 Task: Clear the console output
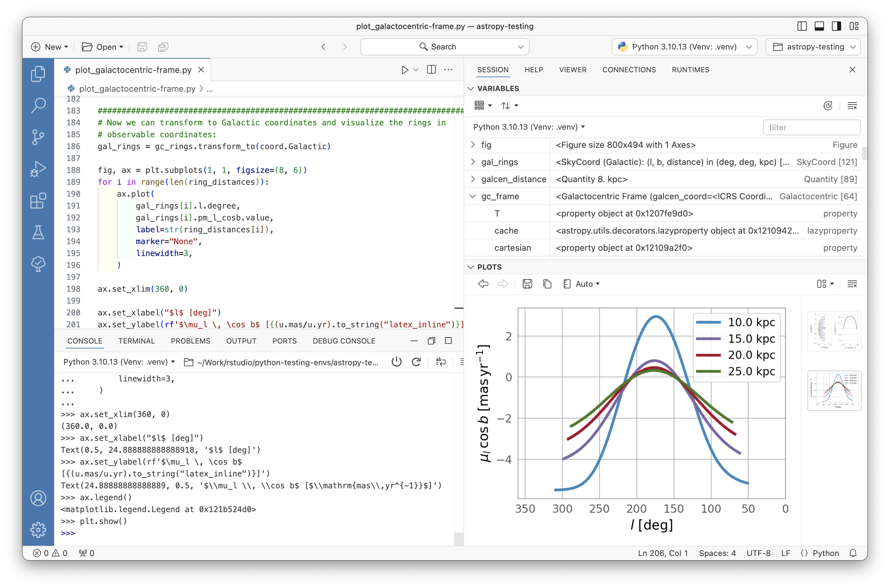pos(462,362)
